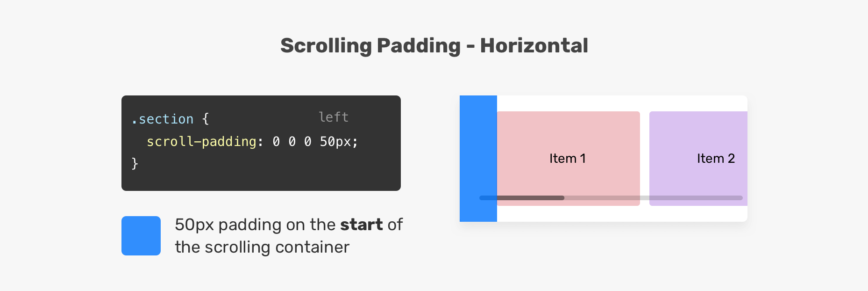Click the blue legend square
This screenshot has height=291, width=868.
(141, 235)
